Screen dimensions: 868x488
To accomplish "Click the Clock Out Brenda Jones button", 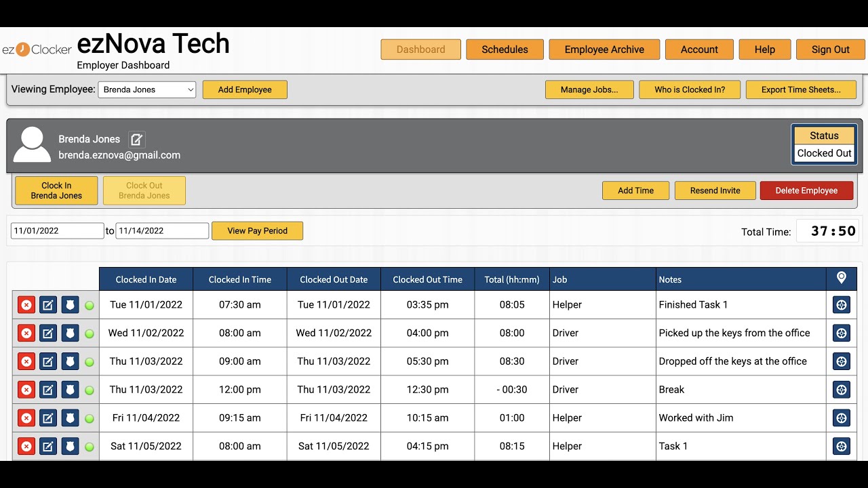I will [x=144, y=190].
